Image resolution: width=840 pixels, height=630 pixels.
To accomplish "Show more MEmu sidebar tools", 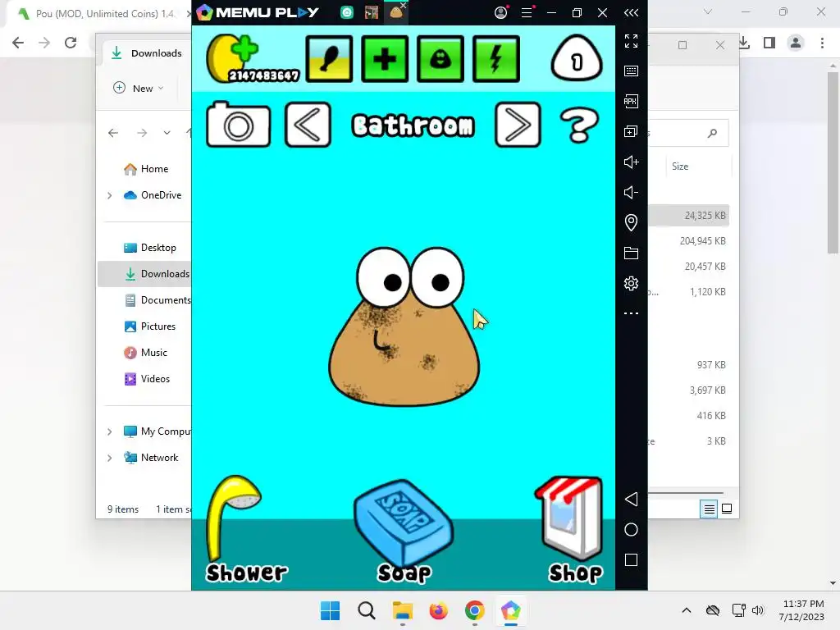I will tap(631, 313).
